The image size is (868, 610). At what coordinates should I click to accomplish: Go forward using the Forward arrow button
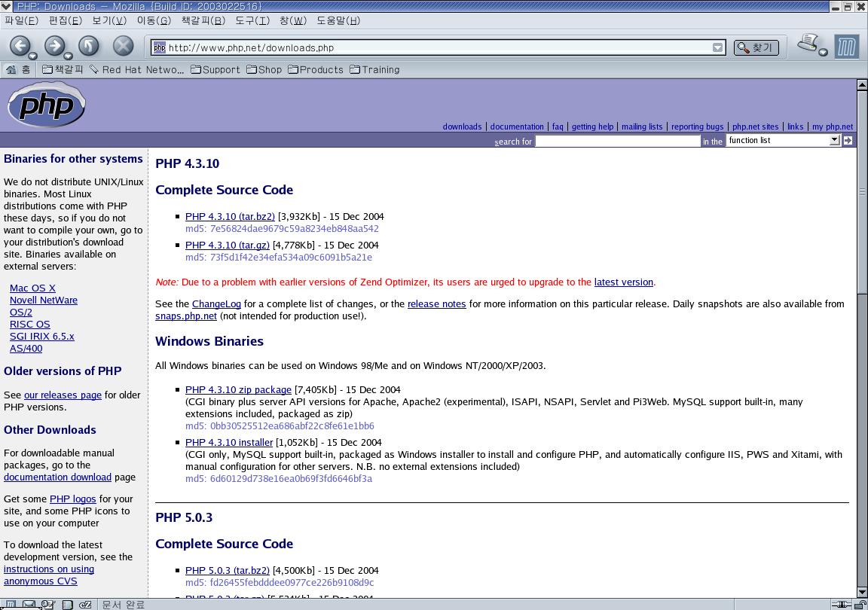pos(54,46)
